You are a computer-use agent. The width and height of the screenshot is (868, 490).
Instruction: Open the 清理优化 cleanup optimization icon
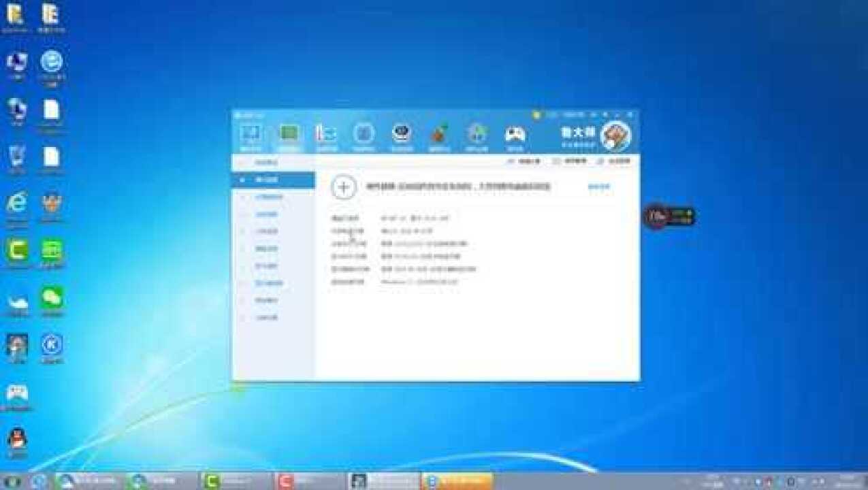[x=439, y=135]
